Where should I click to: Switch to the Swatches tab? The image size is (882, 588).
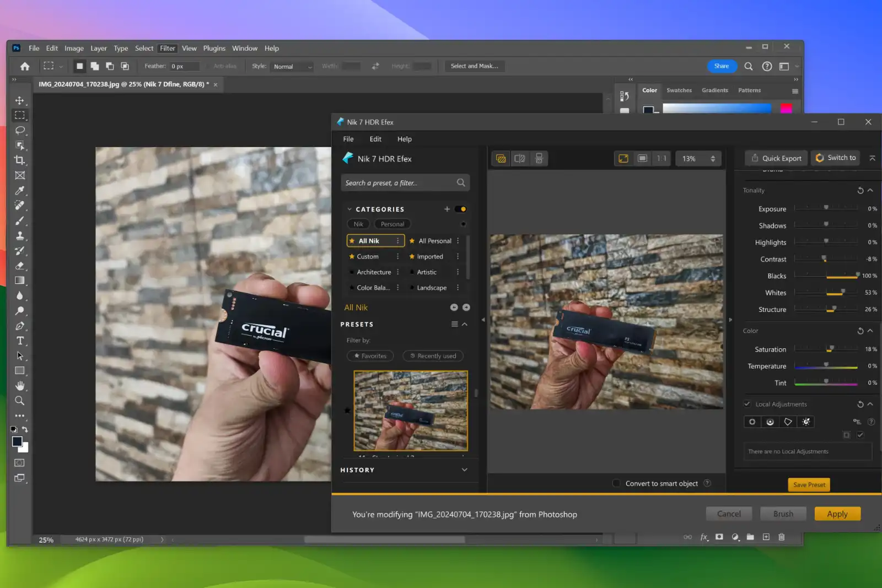[x=679, y=90]
